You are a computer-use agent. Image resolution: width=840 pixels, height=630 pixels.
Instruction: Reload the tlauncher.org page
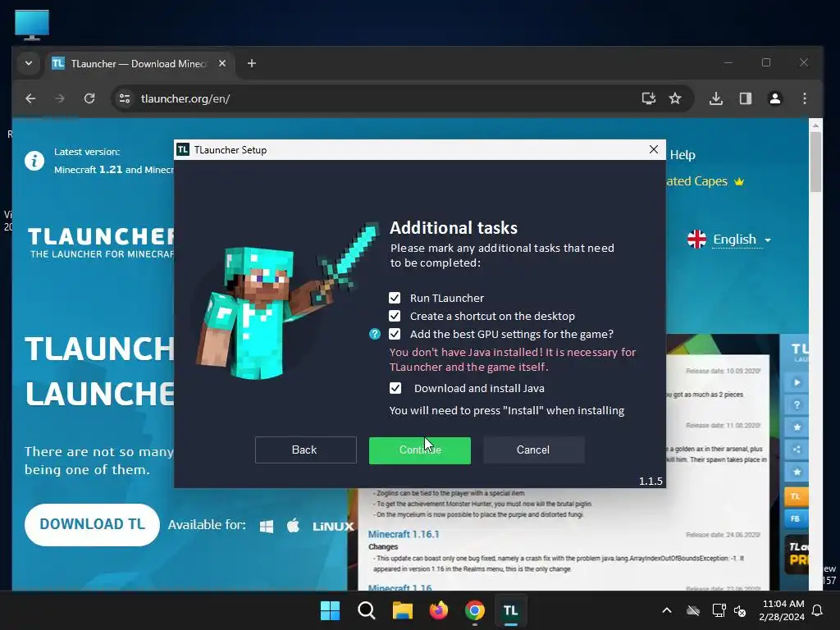[x=89, y=98]
